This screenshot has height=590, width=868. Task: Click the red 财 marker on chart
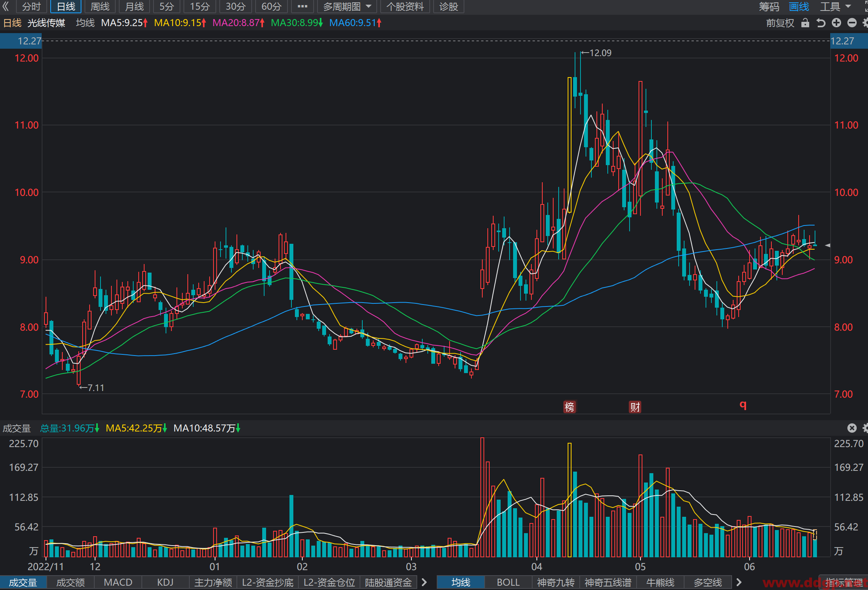point(635,407)
